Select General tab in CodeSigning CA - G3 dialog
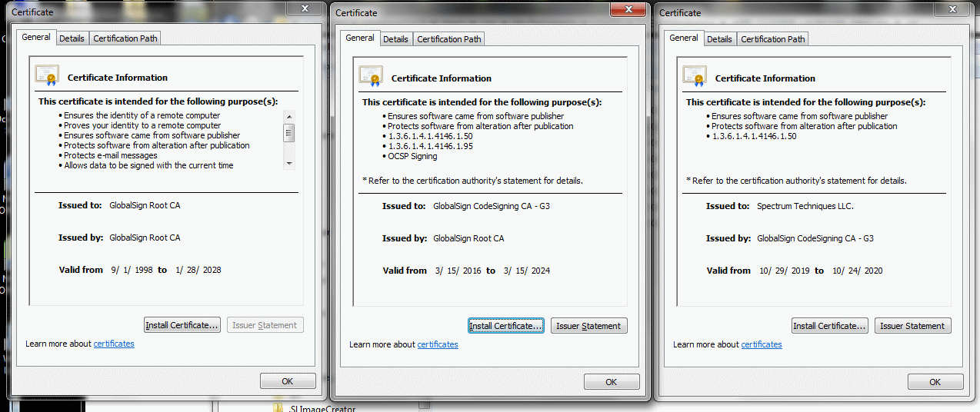 [360, 38]
